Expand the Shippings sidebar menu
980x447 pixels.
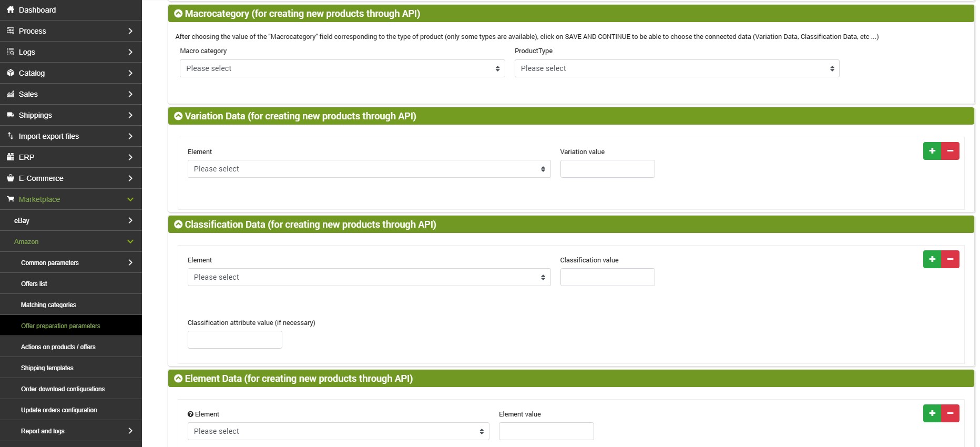coord(71,115)
